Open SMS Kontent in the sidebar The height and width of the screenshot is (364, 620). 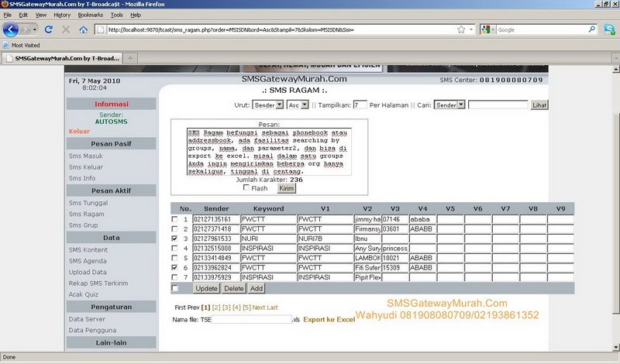tap(88, 250)
